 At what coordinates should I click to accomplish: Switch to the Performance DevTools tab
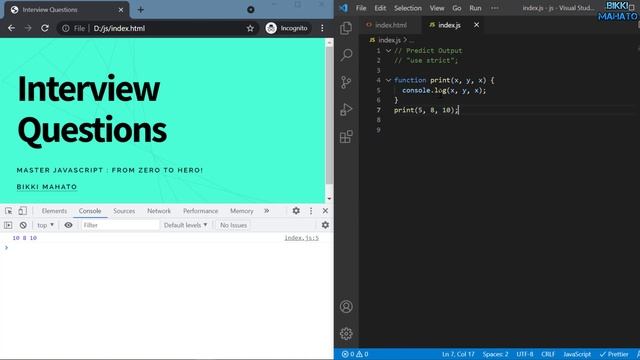(x=200, y=211)
